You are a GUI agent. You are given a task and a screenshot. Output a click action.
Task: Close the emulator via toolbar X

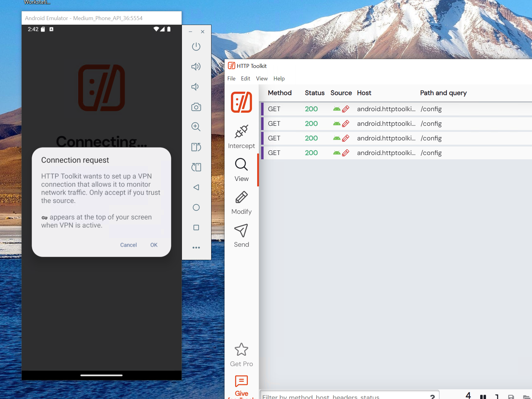click(203, 32)
